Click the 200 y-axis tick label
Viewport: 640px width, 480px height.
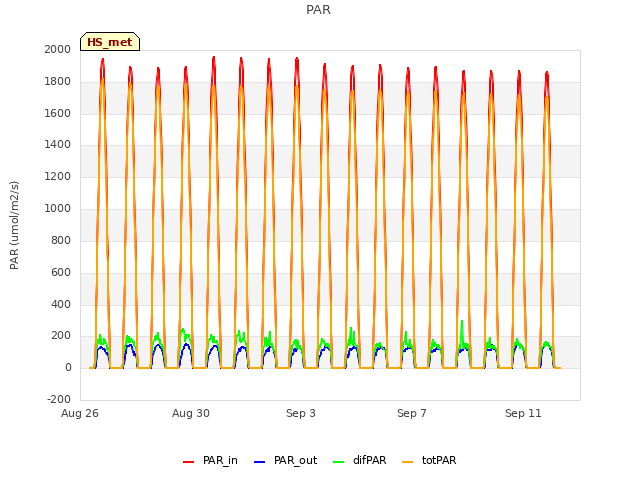[x=61, y=336]
